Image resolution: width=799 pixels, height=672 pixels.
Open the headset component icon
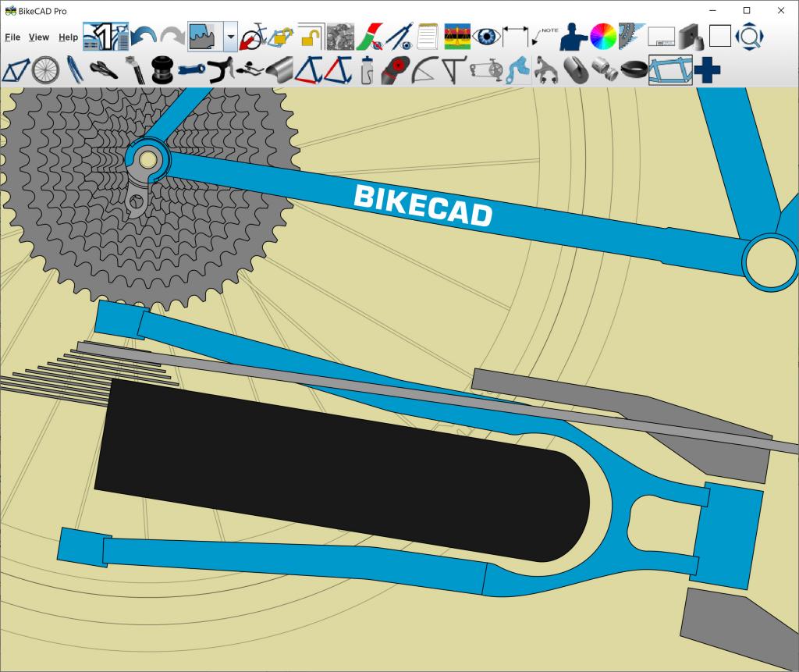(162, 70)
